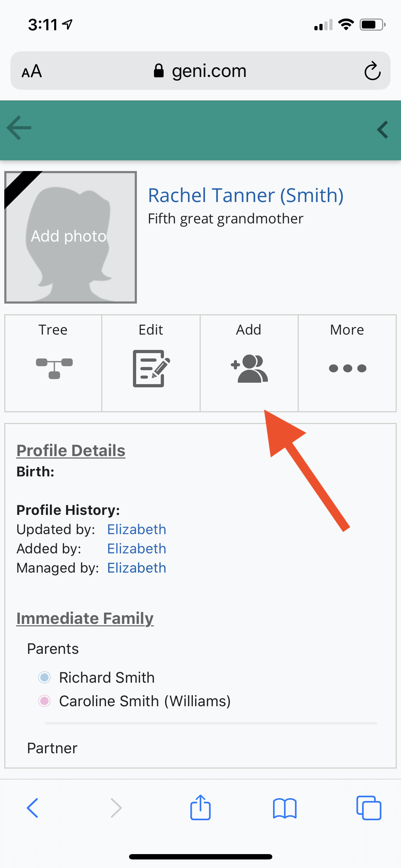Open the Tree view icon
This screenshot has width=401, height=868.
pyautogui.click(x=54, y=368)
